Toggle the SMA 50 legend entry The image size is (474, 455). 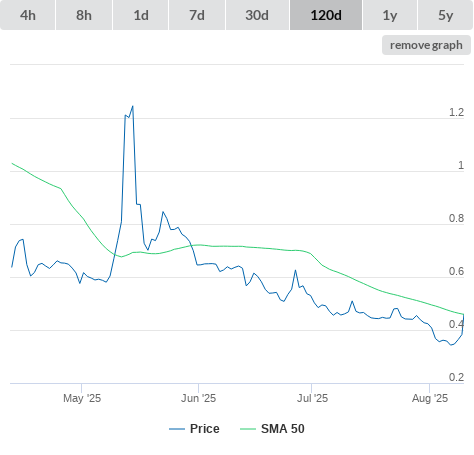[x=272, y=429]
